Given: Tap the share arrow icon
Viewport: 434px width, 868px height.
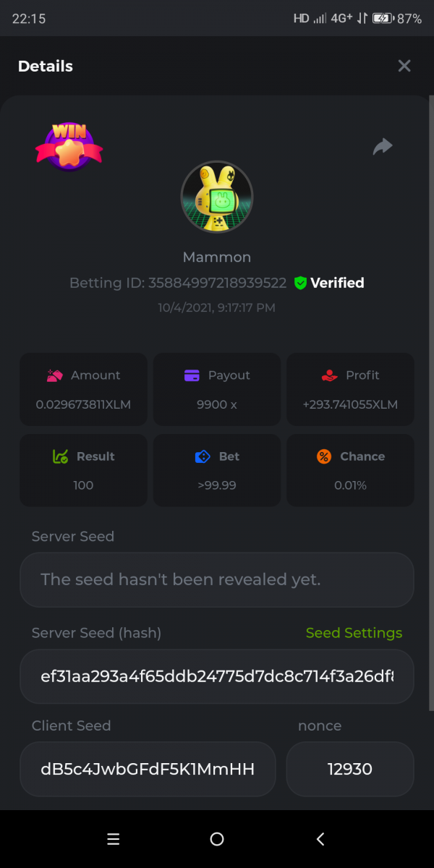Looking at the screenshot, I should 383,147.
